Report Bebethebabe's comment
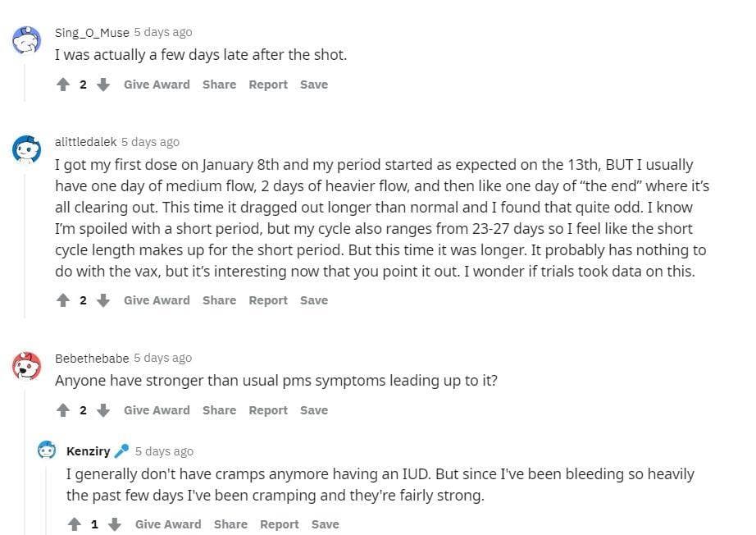 [x=268, y=410]
